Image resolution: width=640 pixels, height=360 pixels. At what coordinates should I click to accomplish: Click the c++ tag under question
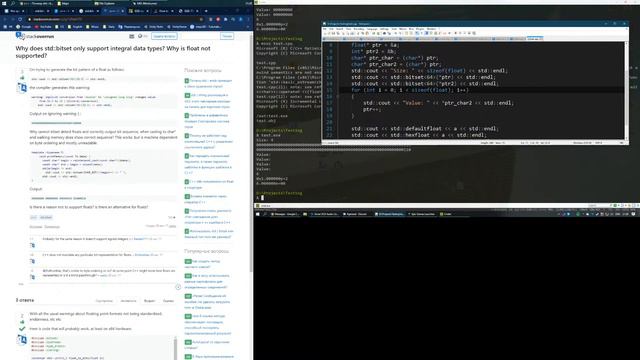(x=33, y=218)
